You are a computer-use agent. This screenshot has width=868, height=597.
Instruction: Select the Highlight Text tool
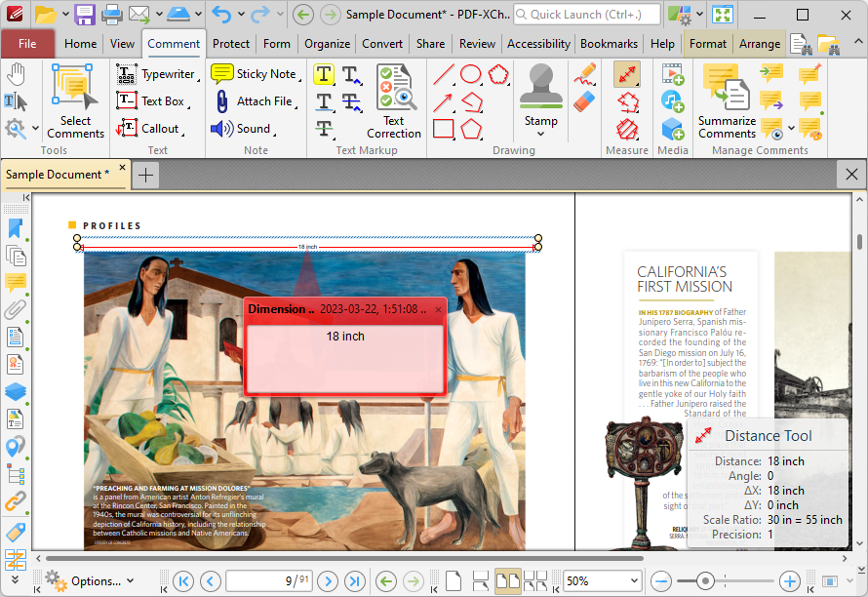click(x=324, y=74)
